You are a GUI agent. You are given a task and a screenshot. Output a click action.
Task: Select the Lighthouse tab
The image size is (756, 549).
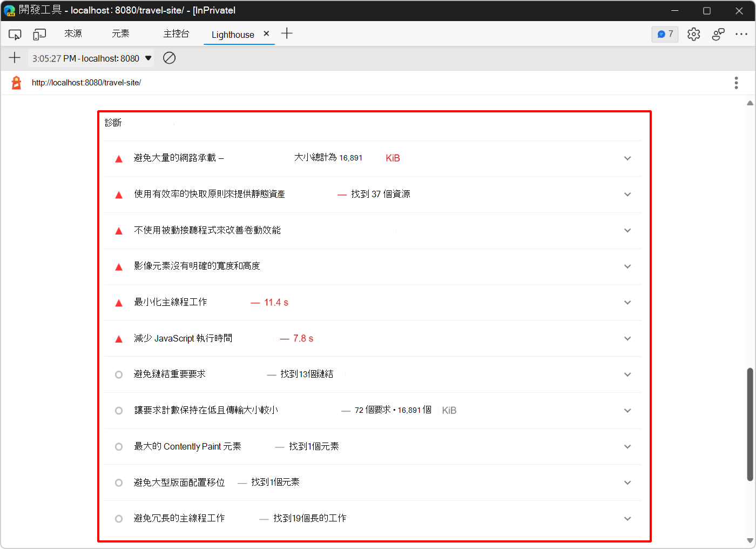click(233, 35)
